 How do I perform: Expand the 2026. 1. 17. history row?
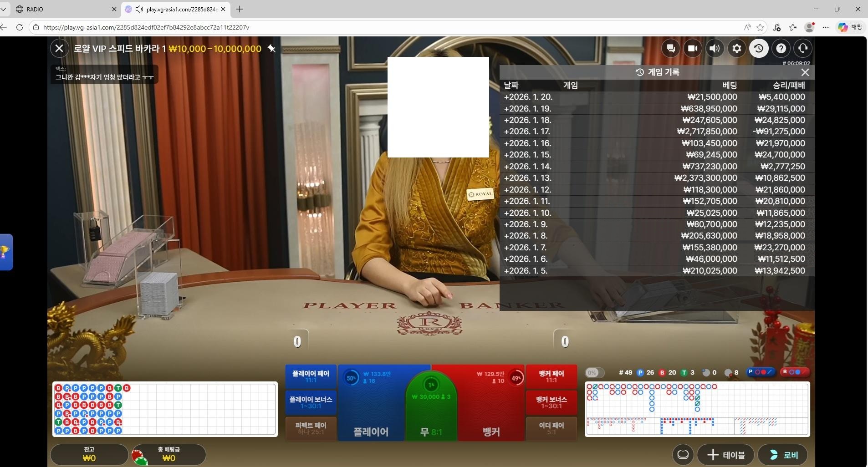(x=527, y=132)
